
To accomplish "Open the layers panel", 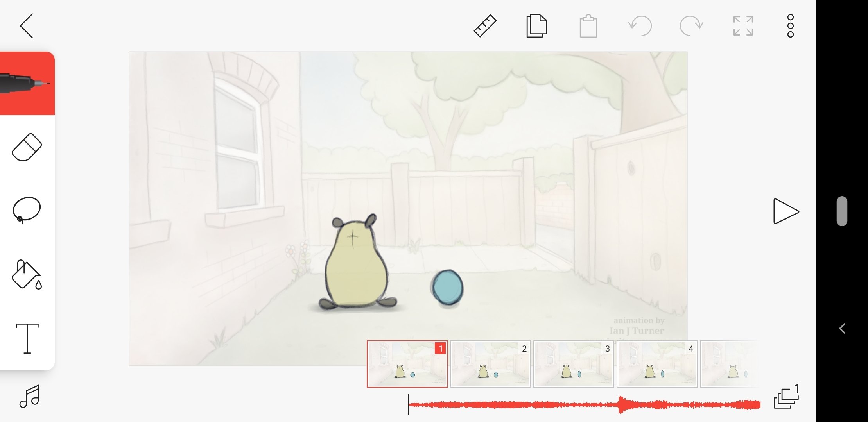I will coord(786,397).
